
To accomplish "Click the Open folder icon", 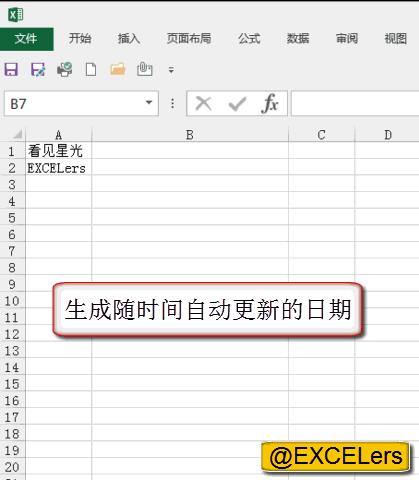I will point(118,69).
